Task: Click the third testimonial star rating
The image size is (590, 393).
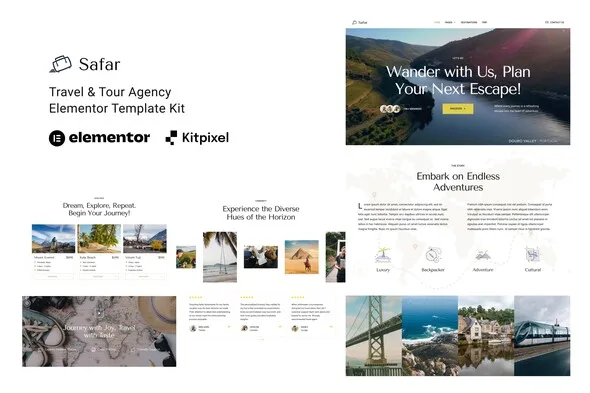Action: coord(298,297)
